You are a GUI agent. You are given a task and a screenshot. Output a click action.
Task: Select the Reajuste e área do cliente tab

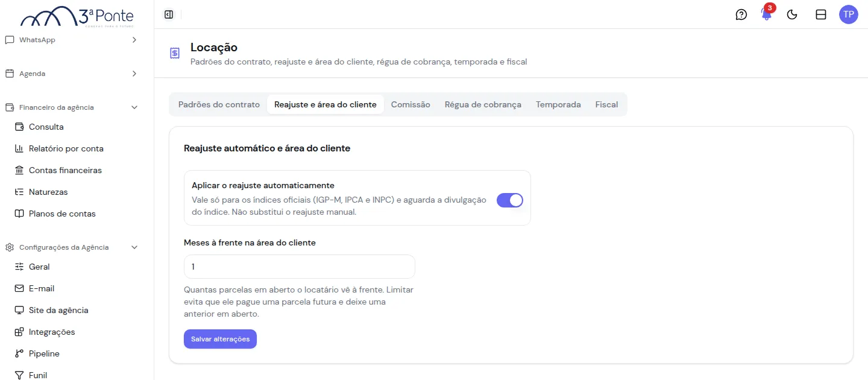pyautogui.click(x=325, y=104)
